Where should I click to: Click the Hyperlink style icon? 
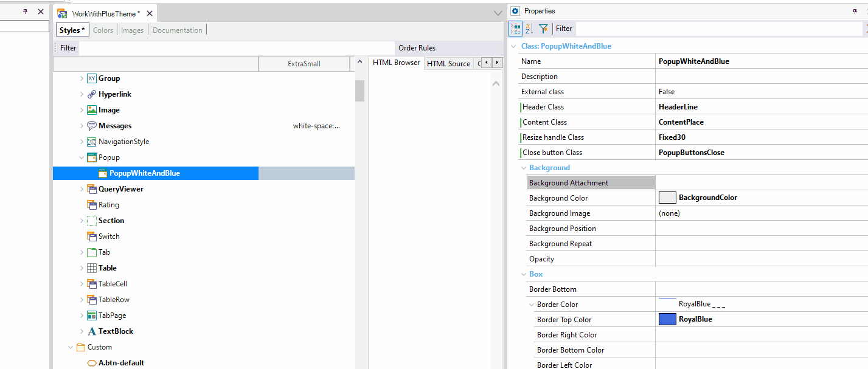92,94
